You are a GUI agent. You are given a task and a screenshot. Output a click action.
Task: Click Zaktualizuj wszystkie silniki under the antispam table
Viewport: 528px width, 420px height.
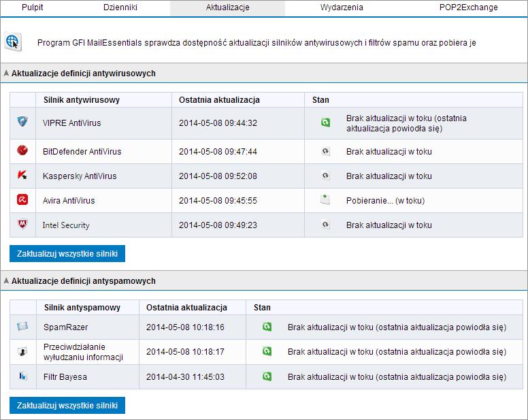[67, 405]
